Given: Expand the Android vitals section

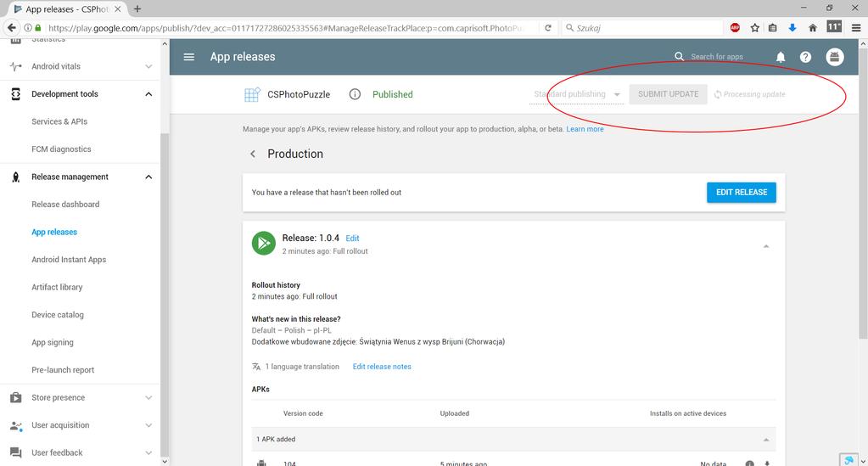Looking at the screenshot, I should click(148, 66).
